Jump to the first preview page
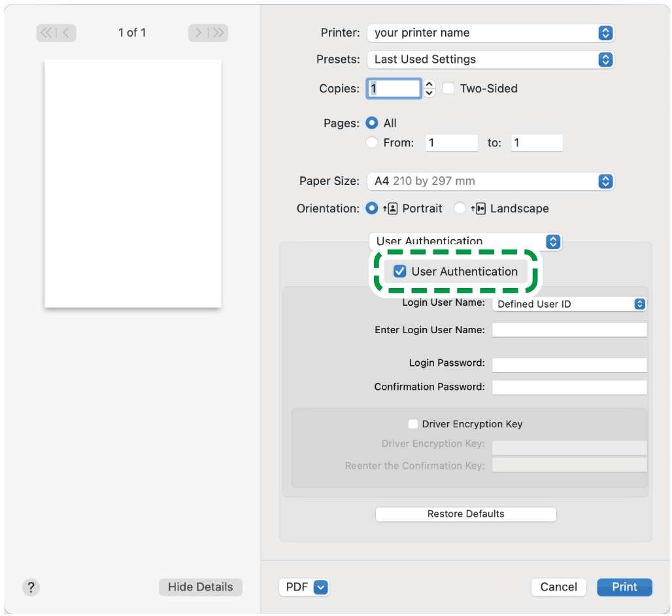The width and height of the screenshot is (672, 616). tap(46, 33)
